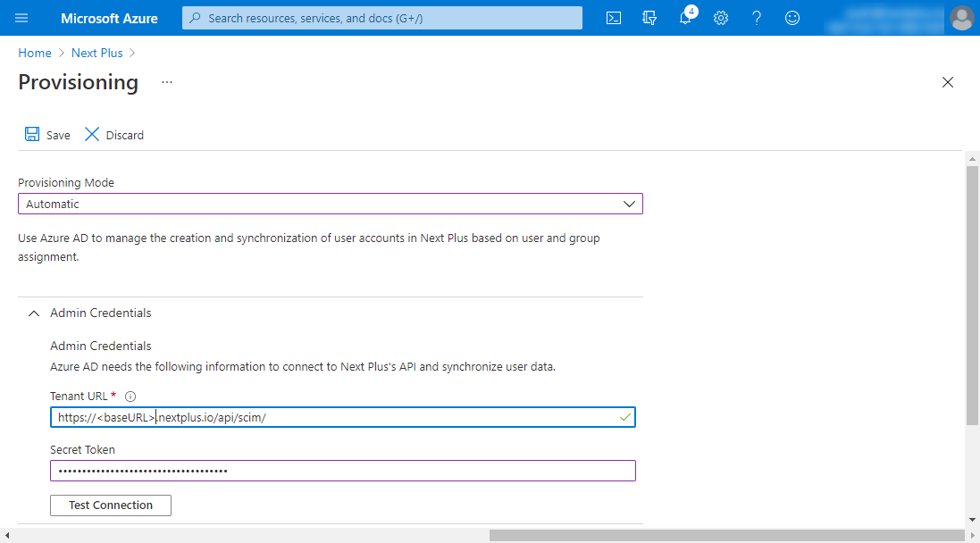Click the horizontal scrollbar thumb
Screen dimensions: 980x543
click(727, 536)
